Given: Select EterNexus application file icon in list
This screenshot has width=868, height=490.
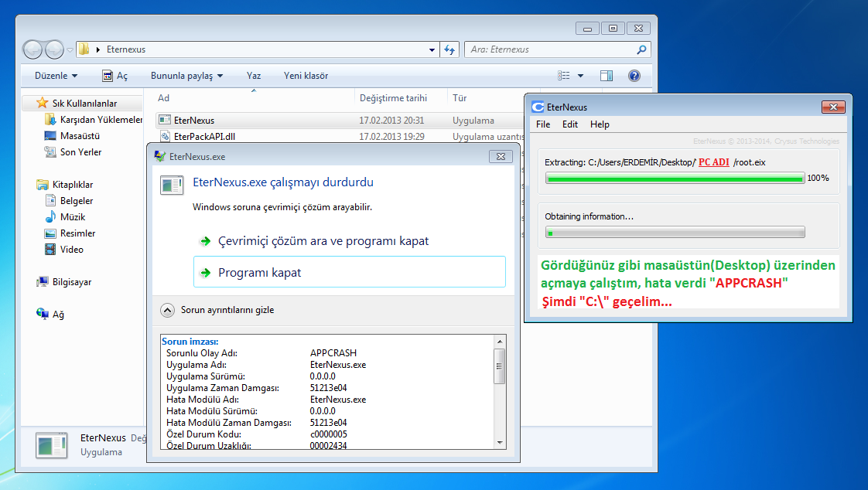Looking at the screenshot, I should point(165,120).
